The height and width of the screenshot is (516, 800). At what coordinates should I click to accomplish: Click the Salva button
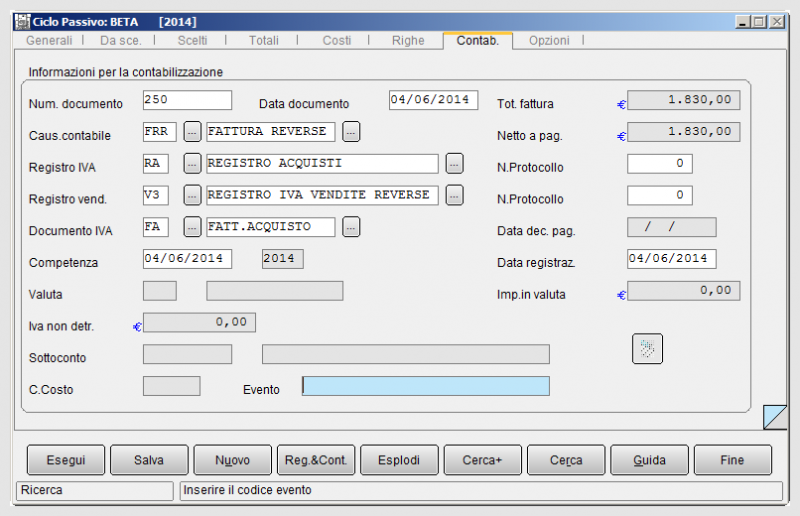click(x=149, y=460)
